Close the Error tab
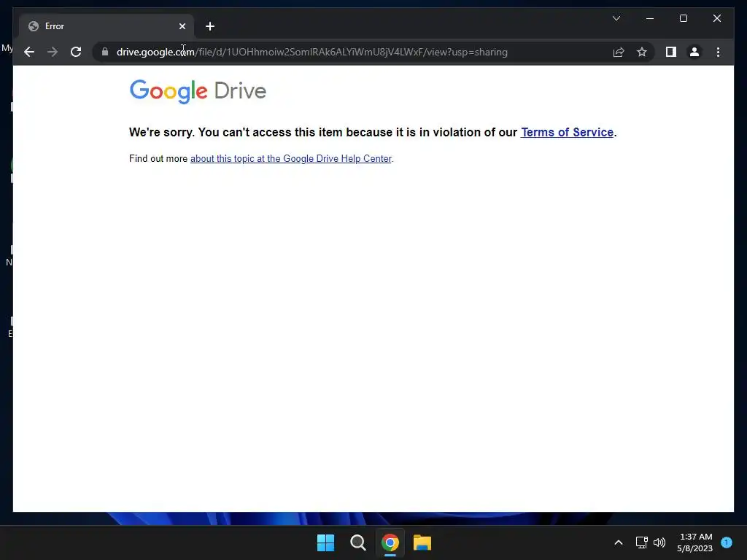 click(182, 26)
